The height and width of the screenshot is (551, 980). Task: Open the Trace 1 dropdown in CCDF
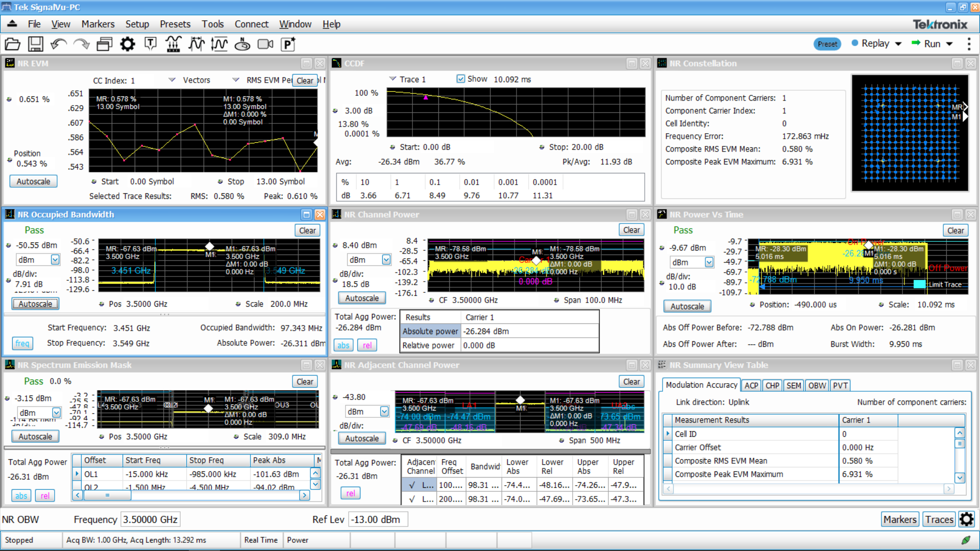pos(392,79)
